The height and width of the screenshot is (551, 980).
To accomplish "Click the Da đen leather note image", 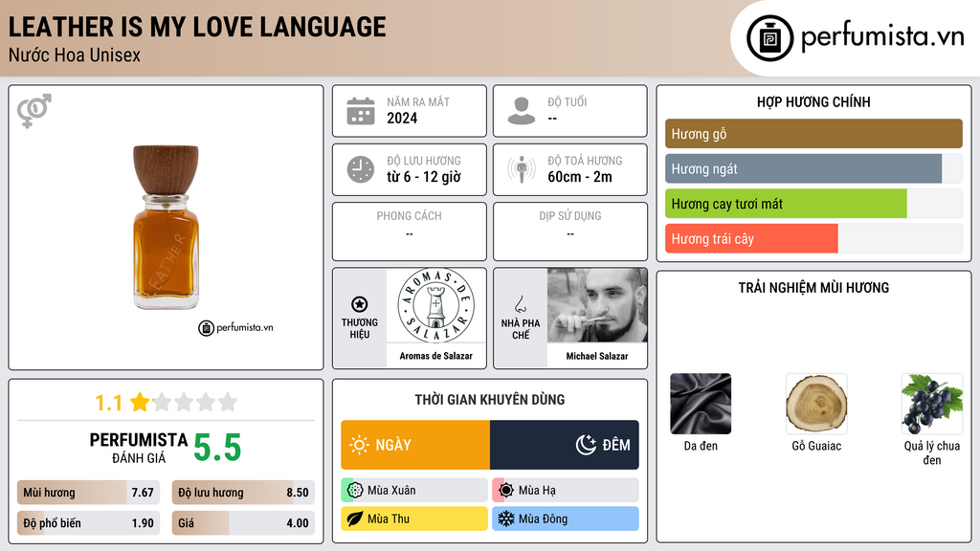I will pos(701,404).
